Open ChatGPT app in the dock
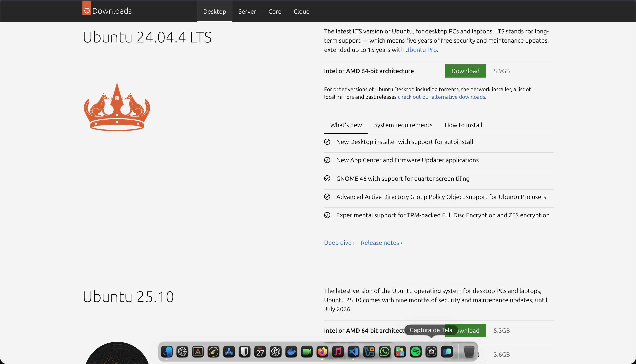Image resolution: width=636 pixels, height=364 pixels. coord(276,352)
